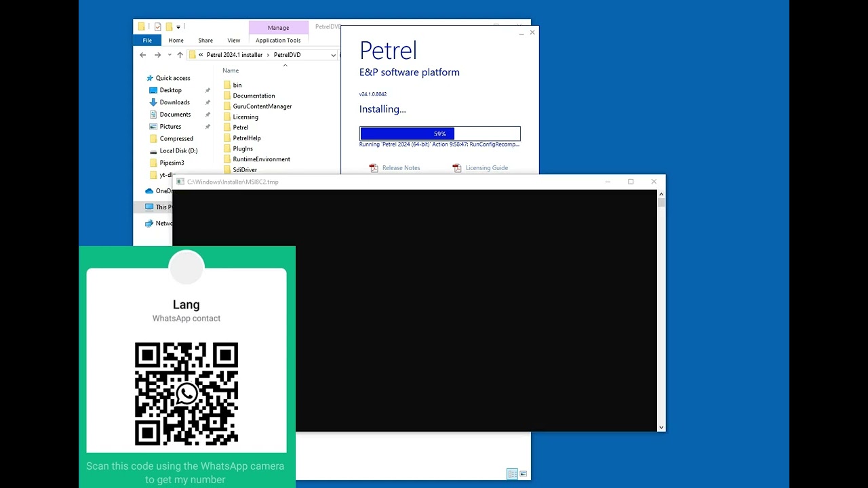This screenshot has width=868, height=488.
Task: Unpin Pictures using its pin icon
Action: (208, 127)
